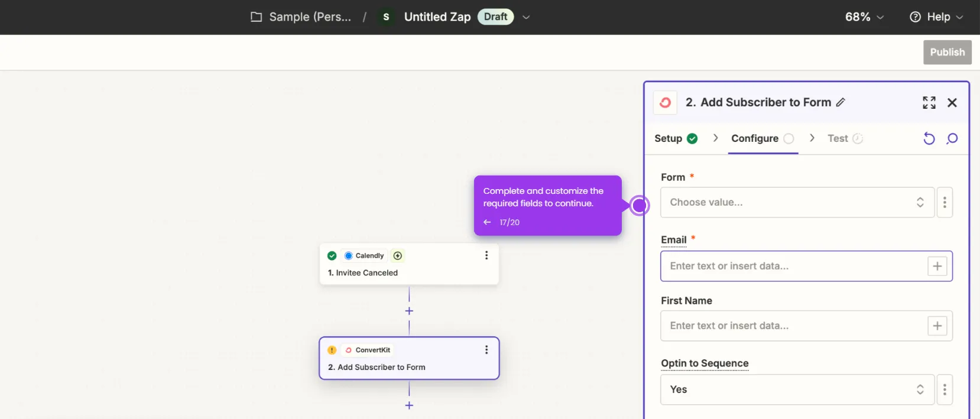
Task: Click the Publish button
Action: 947,52
